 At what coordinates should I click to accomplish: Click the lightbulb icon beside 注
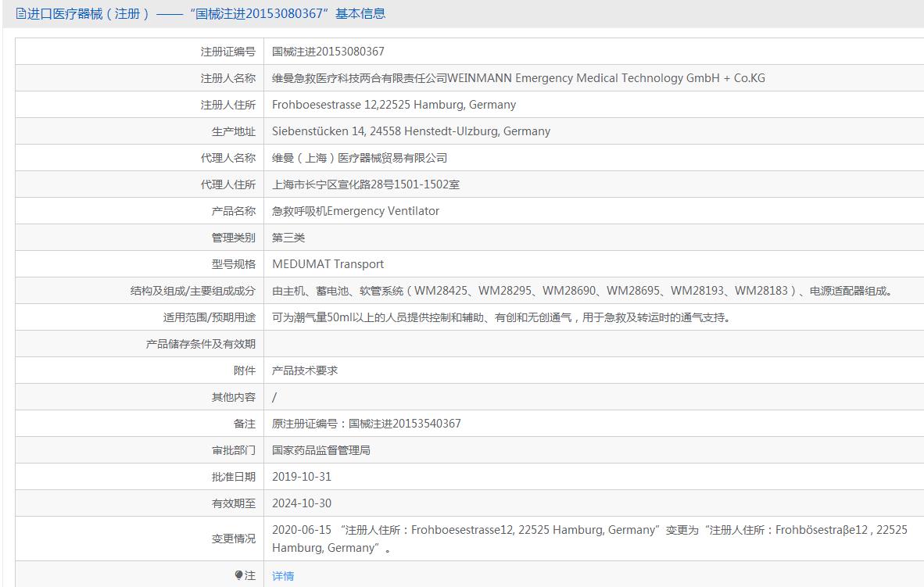[x=239, y=575]
